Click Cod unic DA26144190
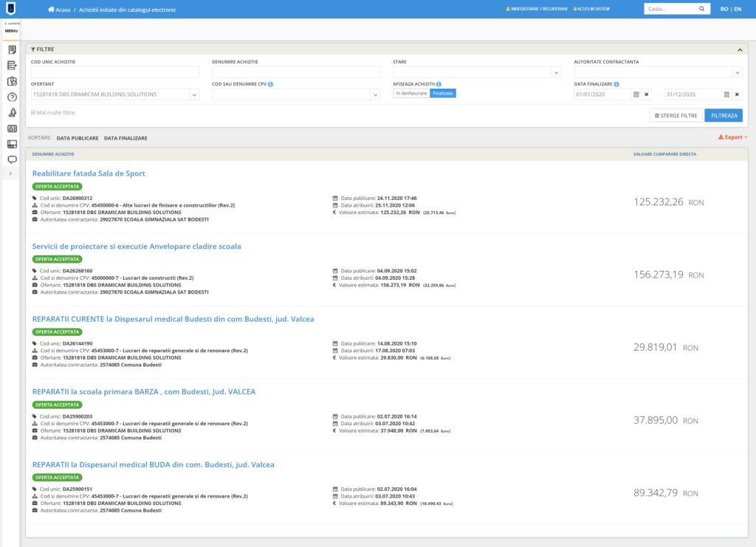 (77, 343)
